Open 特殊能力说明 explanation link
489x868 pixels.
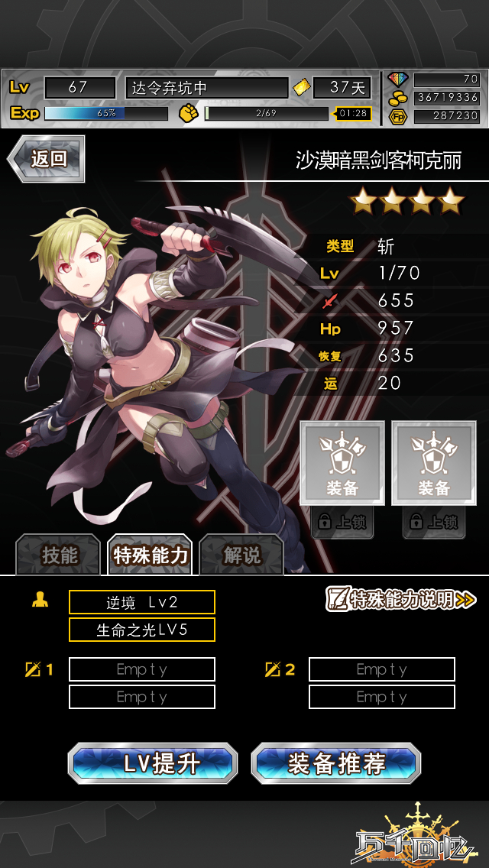(401, 599)
